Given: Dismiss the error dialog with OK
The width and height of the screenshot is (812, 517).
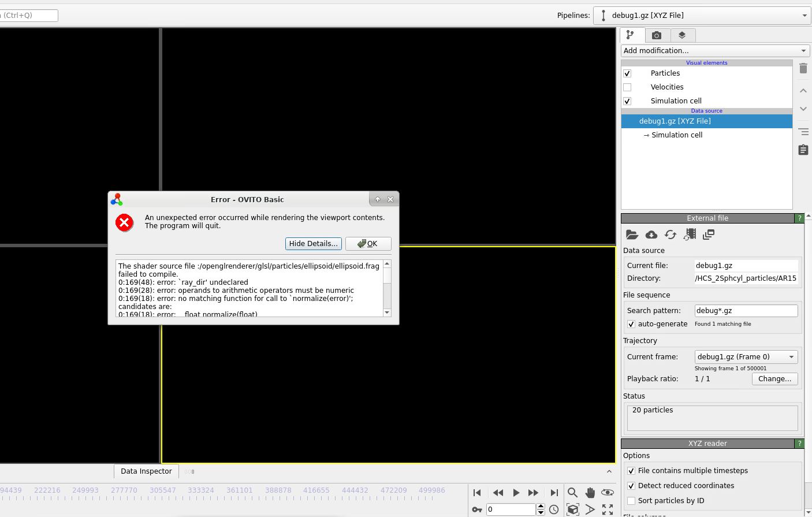Looking at the screenshot, I should [x=368, y=243].
